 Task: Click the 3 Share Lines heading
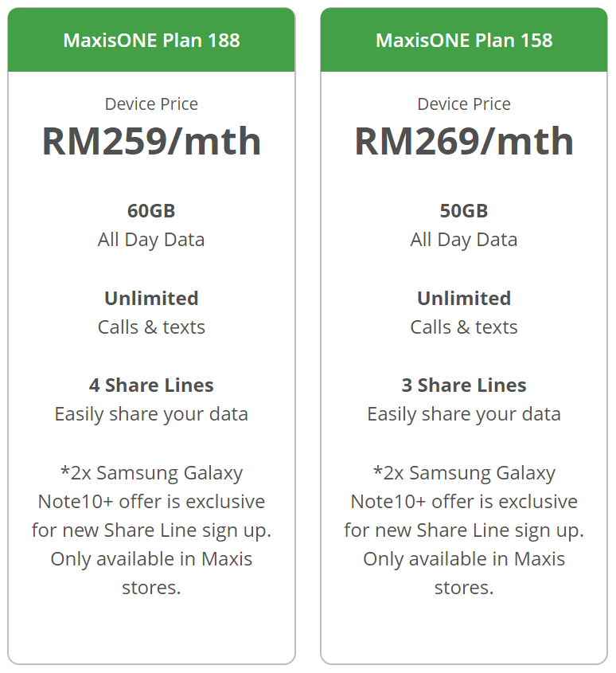coord(464,385)
